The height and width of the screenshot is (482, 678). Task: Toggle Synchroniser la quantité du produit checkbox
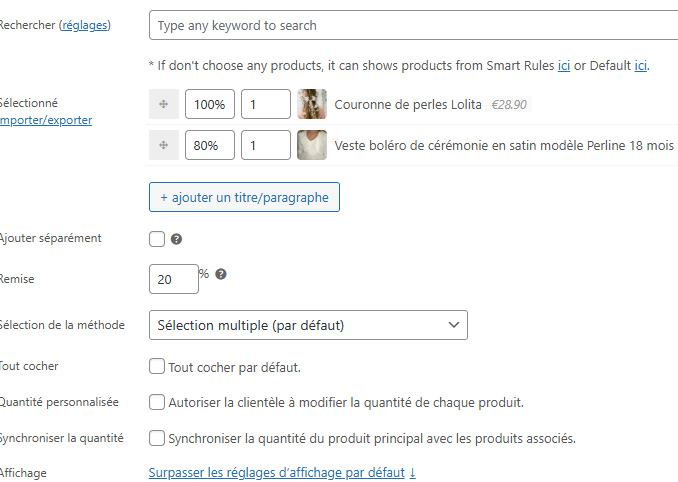coord(157,438)
